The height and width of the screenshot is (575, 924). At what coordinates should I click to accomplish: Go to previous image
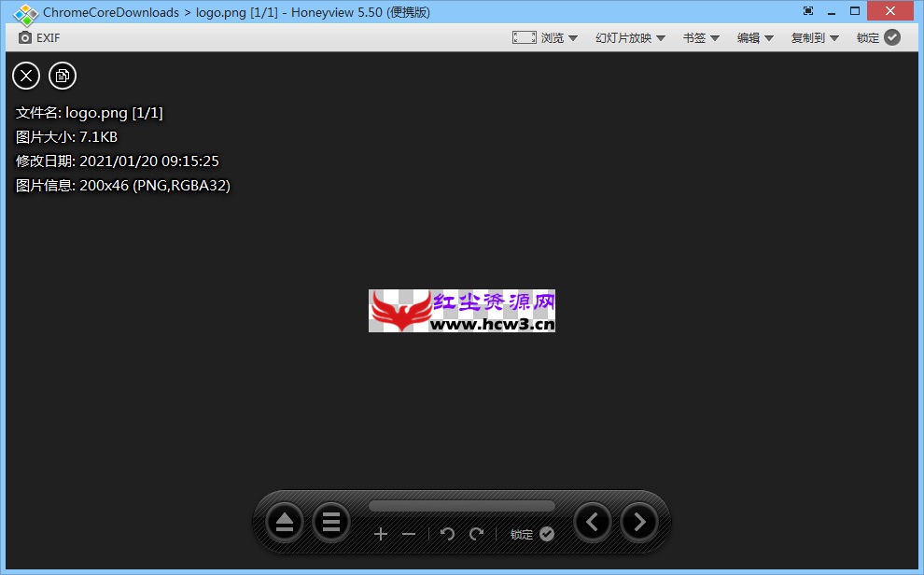[593, 522]
